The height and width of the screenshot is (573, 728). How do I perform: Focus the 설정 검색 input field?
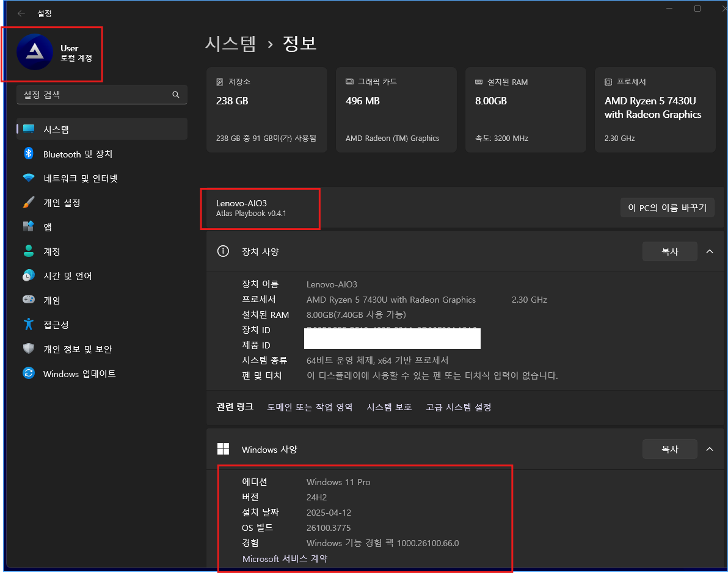tap(102, 95)
